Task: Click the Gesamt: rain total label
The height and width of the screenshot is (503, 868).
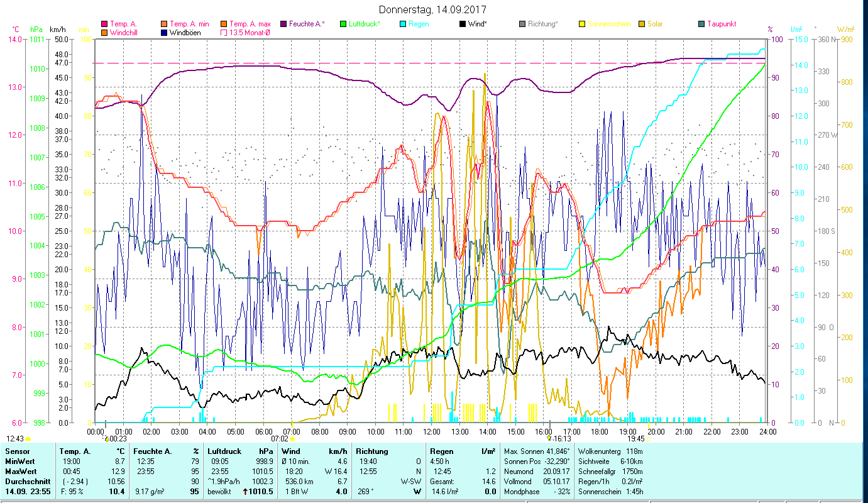Action: [x=442, y=482]
